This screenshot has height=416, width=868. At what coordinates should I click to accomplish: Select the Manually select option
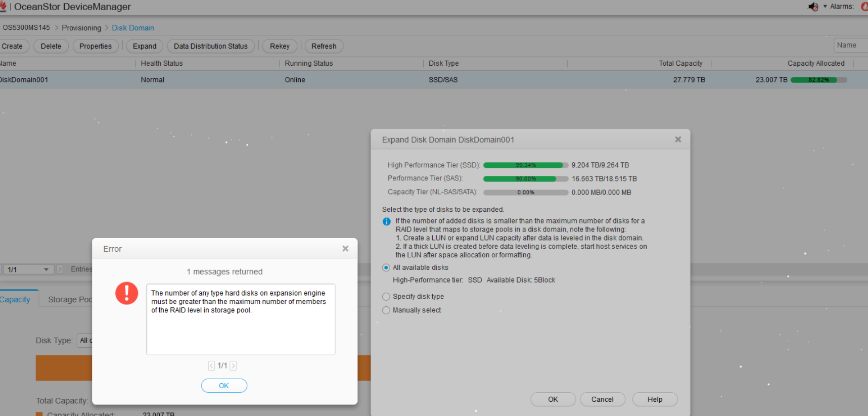pyautogui.click(x=386, y=310)
